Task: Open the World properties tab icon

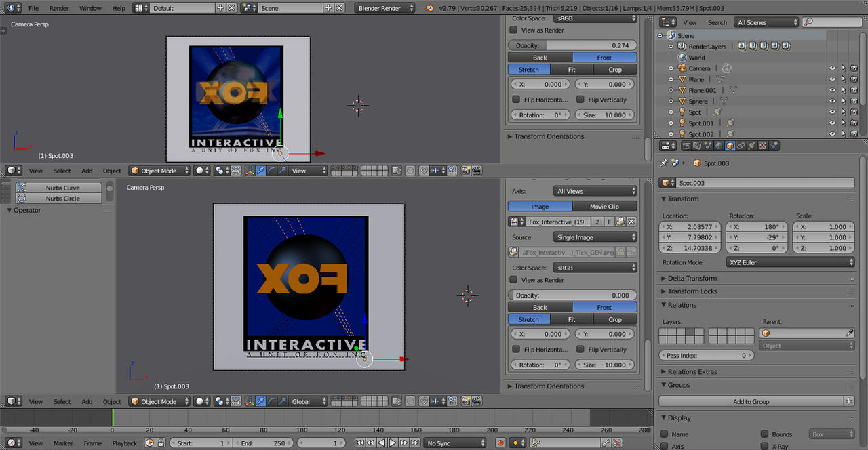Action: (x=719, y=146)
